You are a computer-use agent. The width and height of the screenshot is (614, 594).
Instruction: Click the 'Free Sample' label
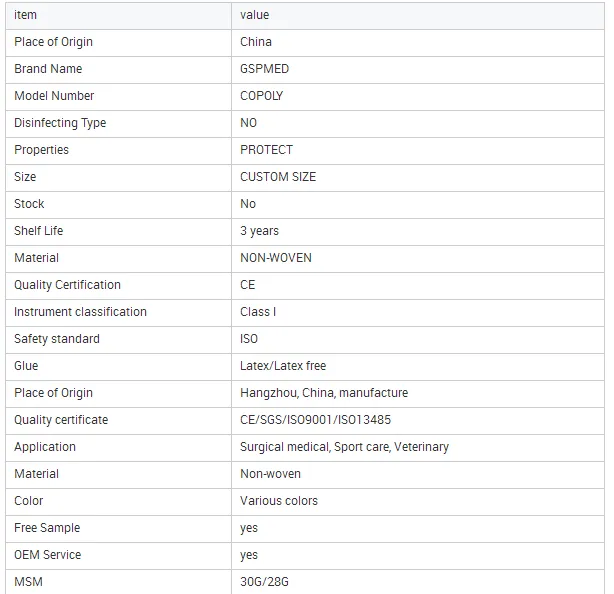(x=47, y=528)
